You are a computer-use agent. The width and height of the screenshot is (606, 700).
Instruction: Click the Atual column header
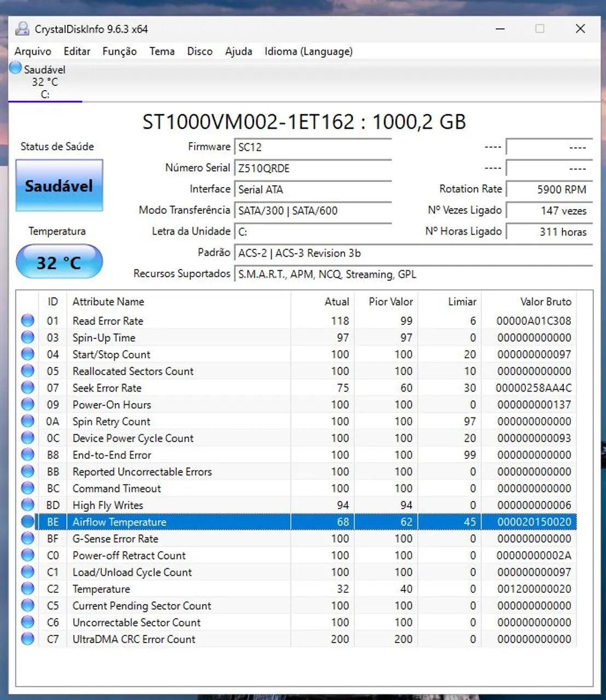[x=322, y=301]
